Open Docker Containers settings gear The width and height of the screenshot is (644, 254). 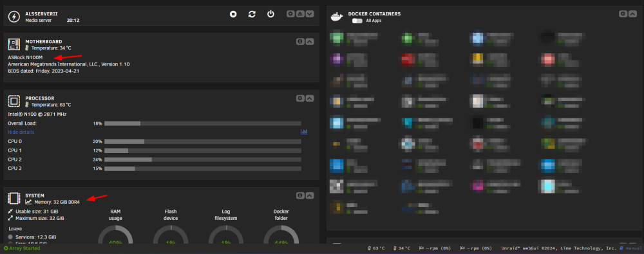pyautogui.click(x=623, y=14)
